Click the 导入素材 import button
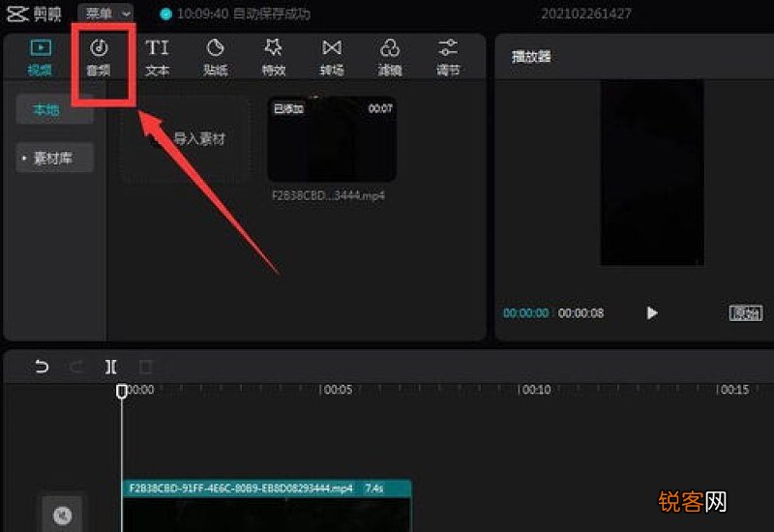The image size is (774, 532). coord(187,139)
